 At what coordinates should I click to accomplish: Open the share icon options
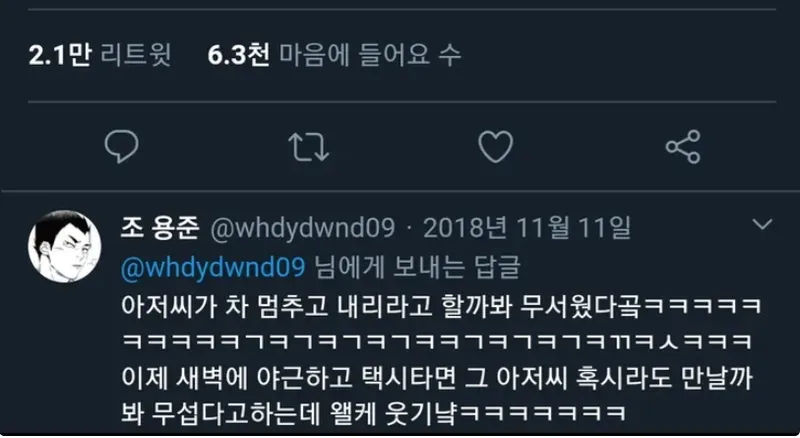pos(683,147)
